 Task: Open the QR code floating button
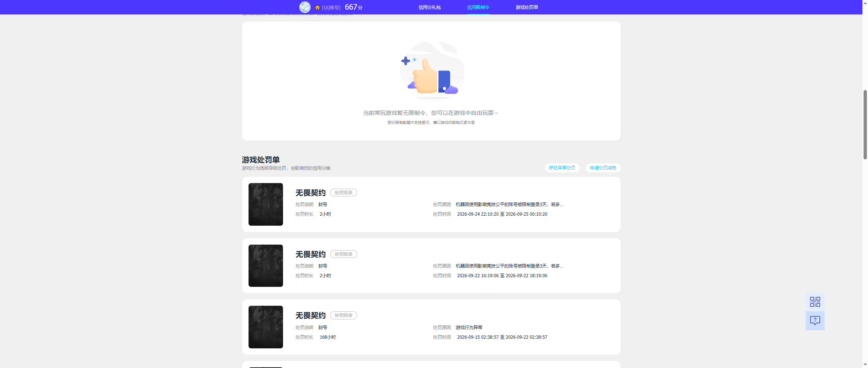pos(815,302)
